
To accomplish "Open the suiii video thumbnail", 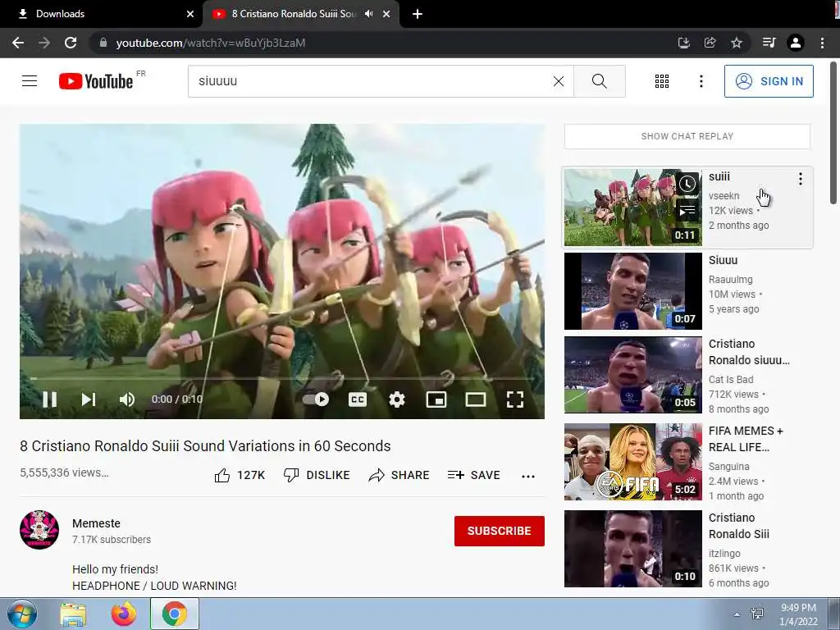I will 632,208.
